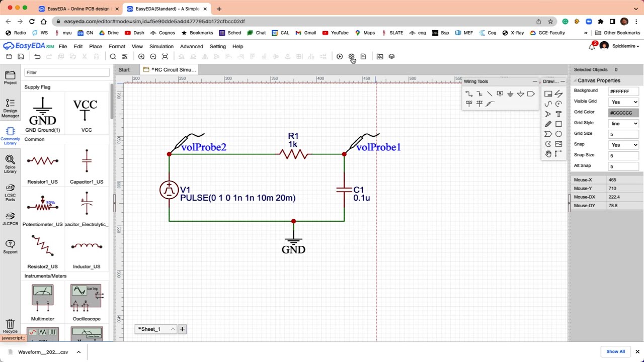Click the Background color #FFFFFF field
This screenshot has height=362, width=644.
624,92
